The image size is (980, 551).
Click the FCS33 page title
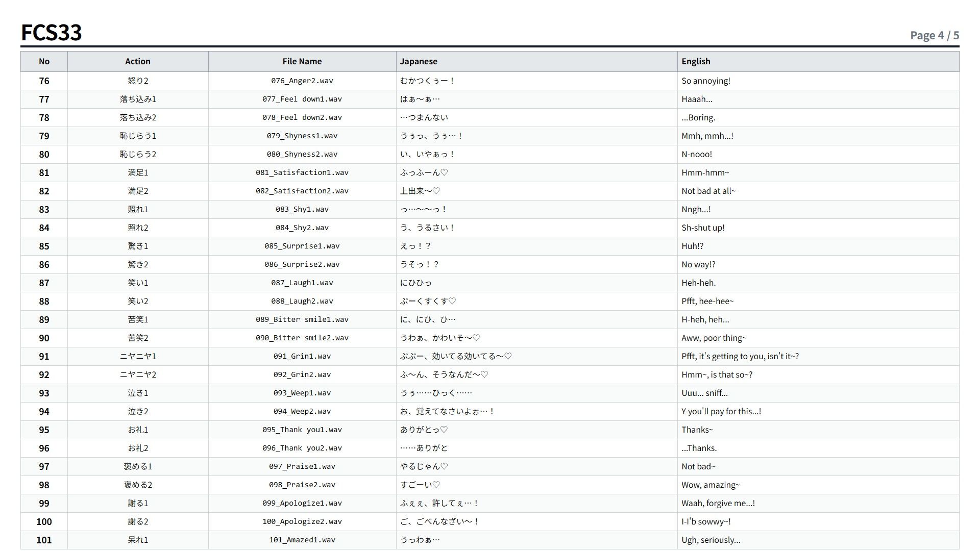coord(51,33)
